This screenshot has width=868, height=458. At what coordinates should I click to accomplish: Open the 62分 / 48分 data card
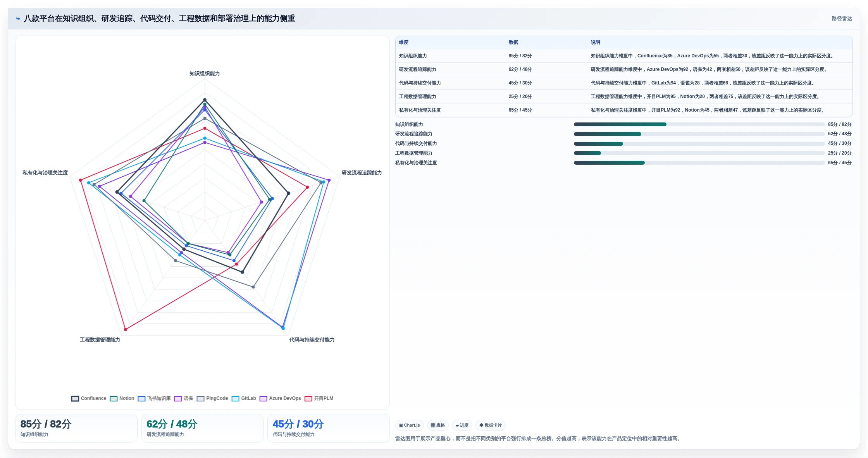[202, 428]
